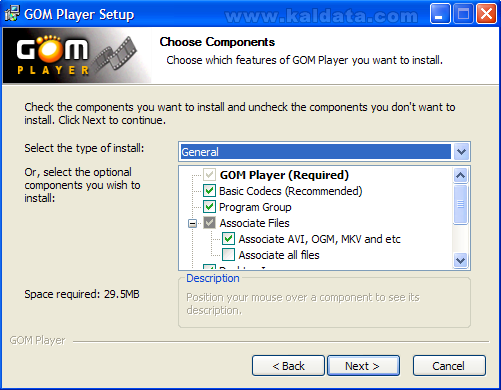The height and width of the screenshot is (390, 501).
Task: Minimize the GOM Player Setup window
Action: 439,14
